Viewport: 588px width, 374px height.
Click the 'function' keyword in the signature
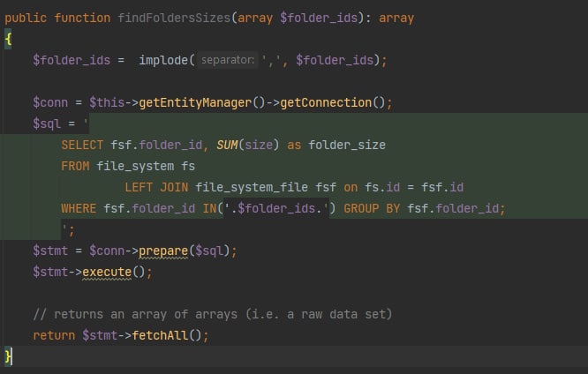82,18
